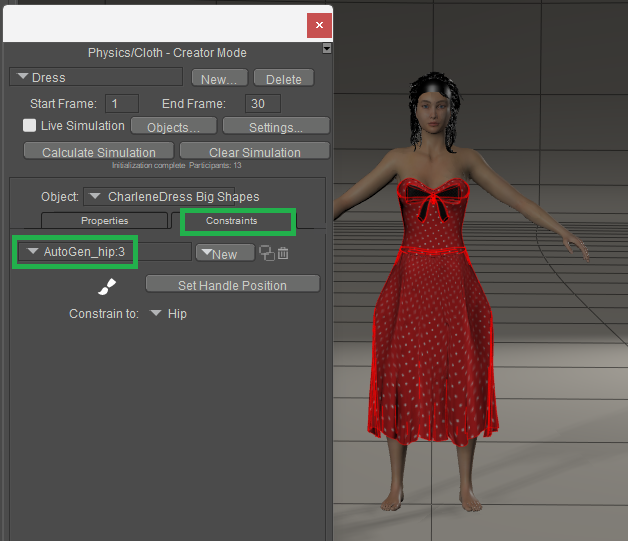The height and width of the screenshot is (541, 628).
Task: Open the simulation Settings dialog
Action: coord(276,127)
